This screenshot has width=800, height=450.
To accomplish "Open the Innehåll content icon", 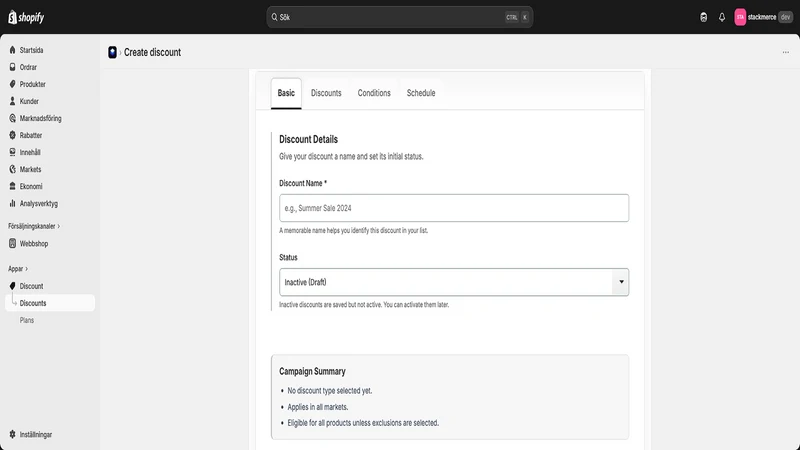I will (12, 152).
